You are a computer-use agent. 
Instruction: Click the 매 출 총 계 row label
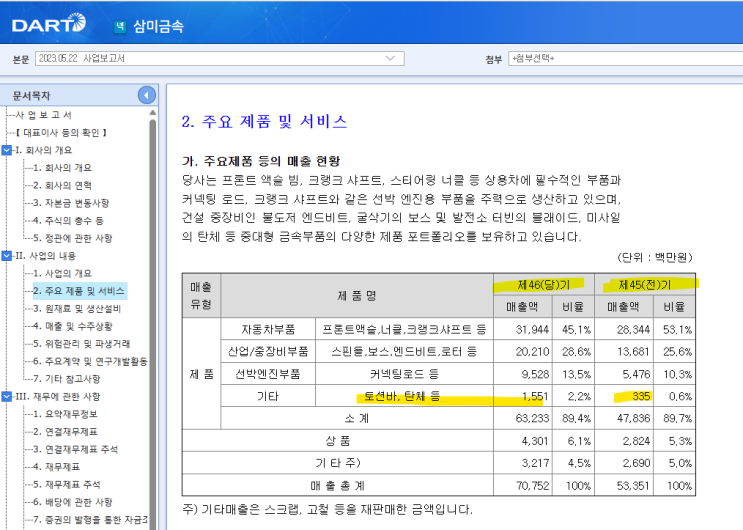(x=338, y=486)
